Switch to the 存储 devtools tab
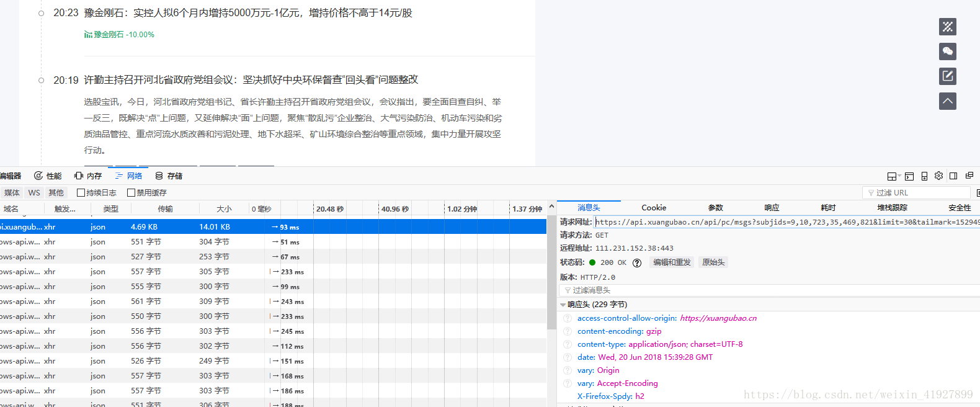 [169, 176]
